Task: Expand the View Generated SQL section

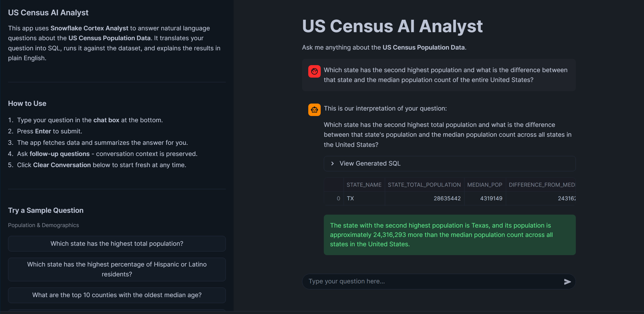Action: tap(370, 163)
